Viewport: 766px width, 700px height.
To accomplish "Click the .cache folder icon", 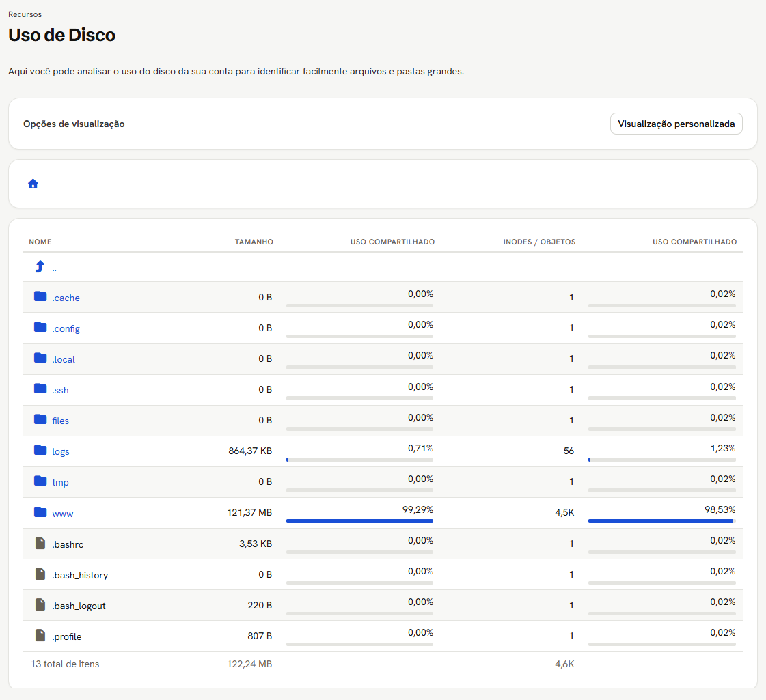I will [40, 297].
